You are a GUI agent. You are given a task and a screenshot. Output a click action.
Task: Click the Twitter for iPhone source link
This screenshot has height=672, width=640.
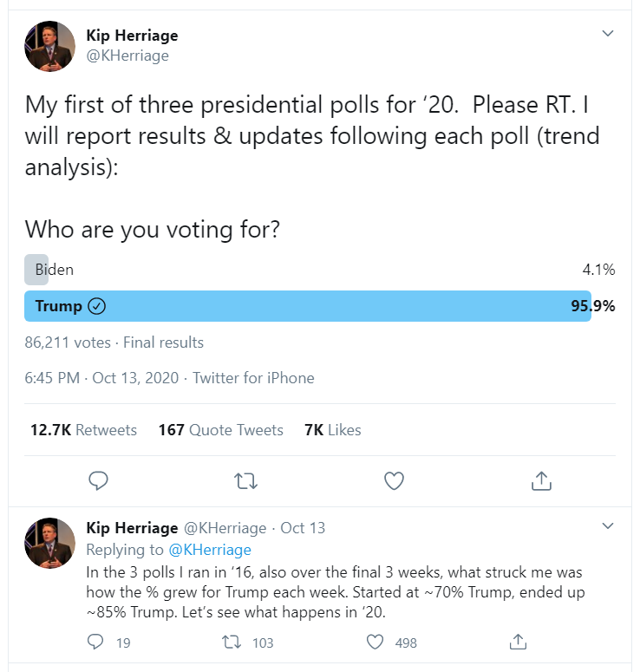click(x=253, y=378)
